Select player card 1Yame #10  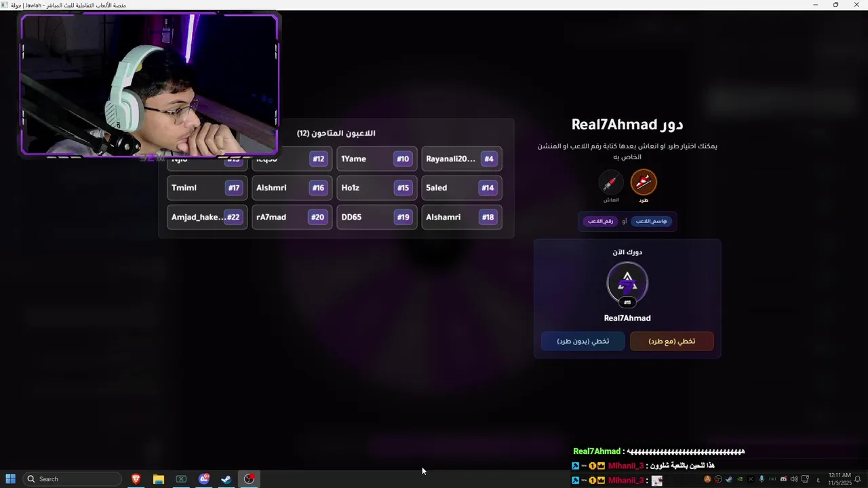377,159
